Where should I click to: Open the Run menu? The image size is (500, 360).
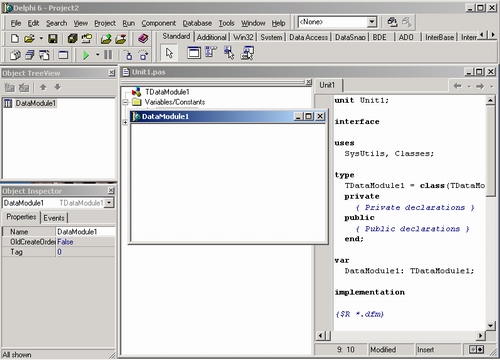tap(129, 23)
